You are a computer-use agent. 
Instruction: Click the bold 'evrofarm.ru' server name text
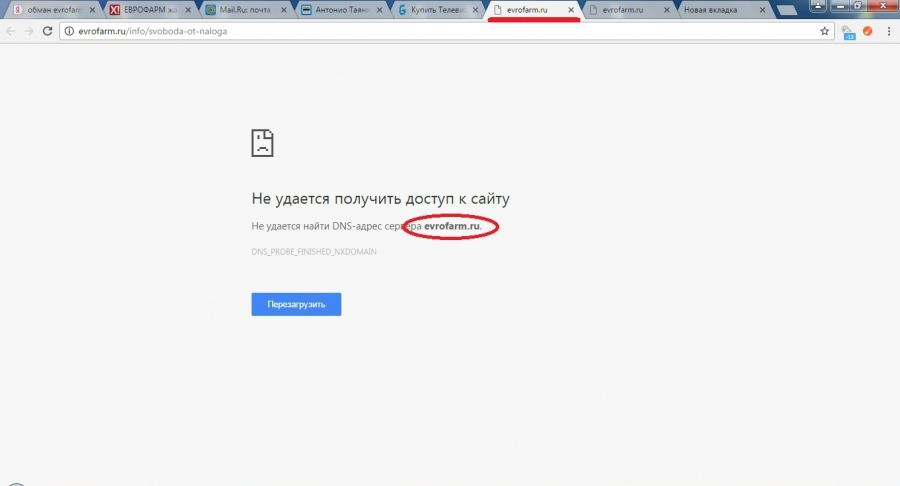(x=452, y=226)
